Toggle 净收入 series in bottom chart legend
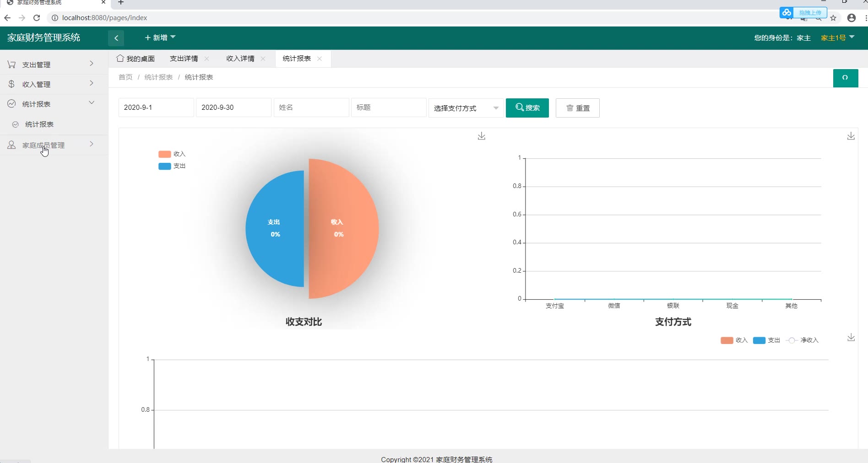Screen dimensions: 868x463 [x=802, y=340]
